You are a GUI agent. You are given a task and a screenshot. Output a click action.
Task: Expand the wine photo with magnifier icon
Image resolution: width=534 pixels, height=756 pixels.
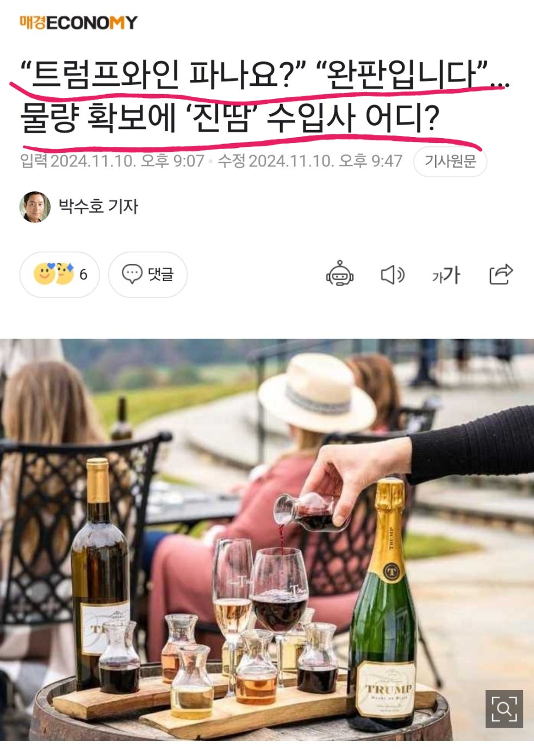tap(504, 709)
